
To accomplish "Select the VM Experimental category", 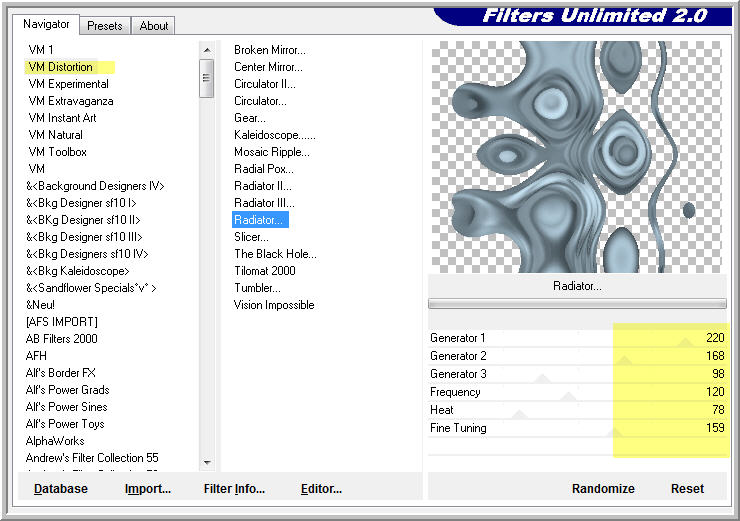I will pyautogui.click(x=68, y=84).
